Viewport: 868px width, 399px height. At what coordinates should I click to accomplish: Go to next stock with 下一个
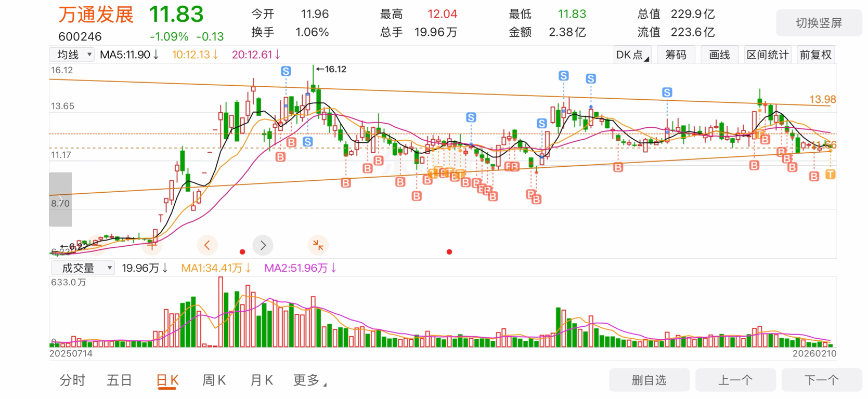(x=822, y=380)
